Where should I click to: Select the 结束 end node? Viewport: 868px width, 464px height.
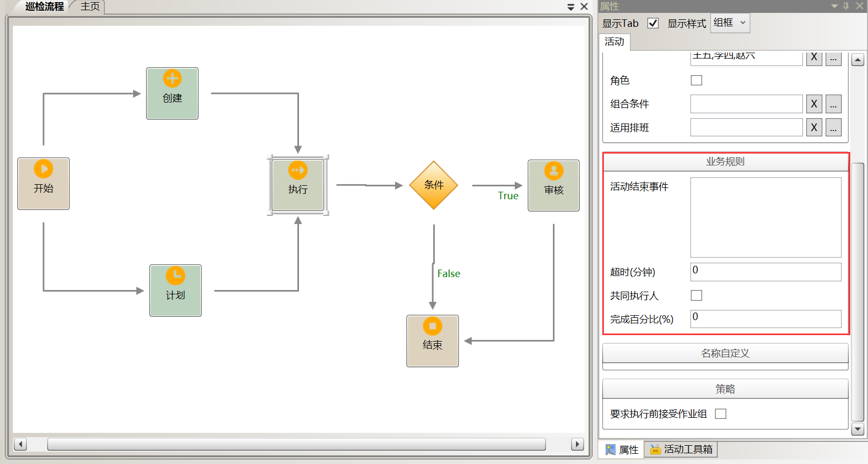433,340
